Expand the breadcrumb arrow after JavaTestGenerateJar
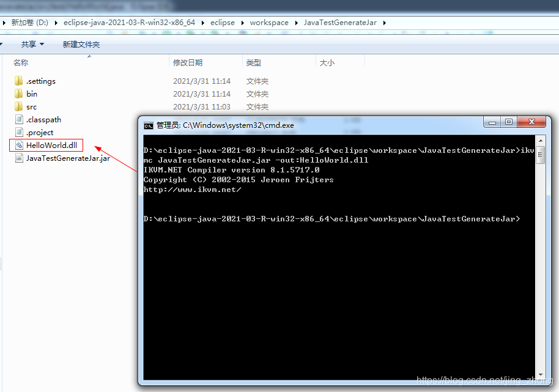559x392 pixels. (x=385, y=22)
